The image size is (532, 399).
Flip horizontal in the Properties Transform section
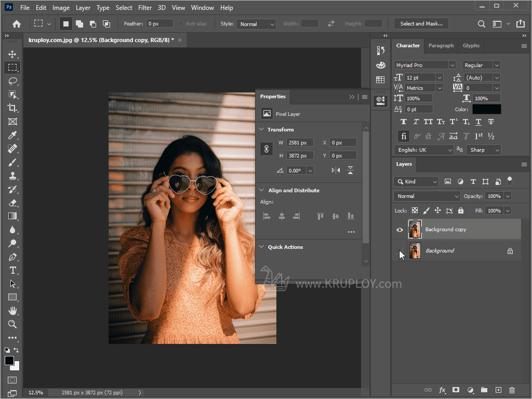tap(336, 170)
